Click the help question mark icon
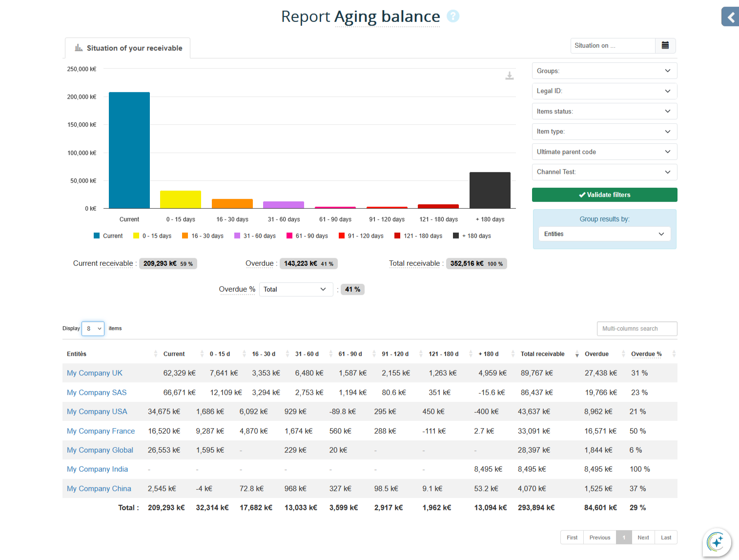 click(453, 17)
